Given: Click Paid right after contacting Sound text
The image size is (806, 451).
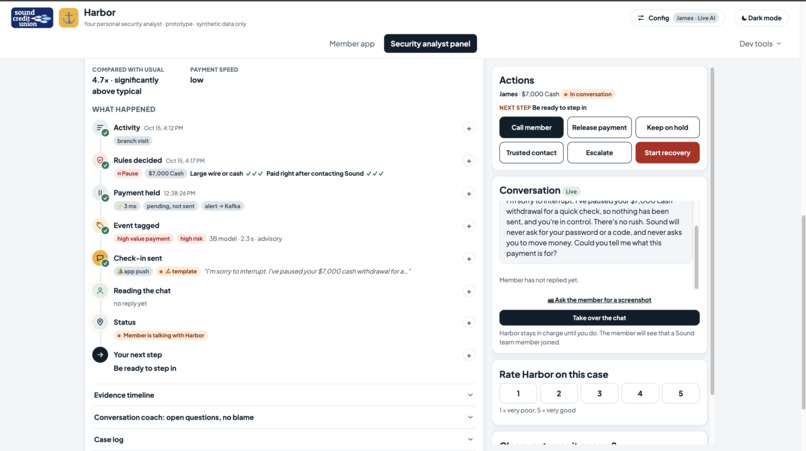Looking at the screenshot, I should click(x=315, y=173).
